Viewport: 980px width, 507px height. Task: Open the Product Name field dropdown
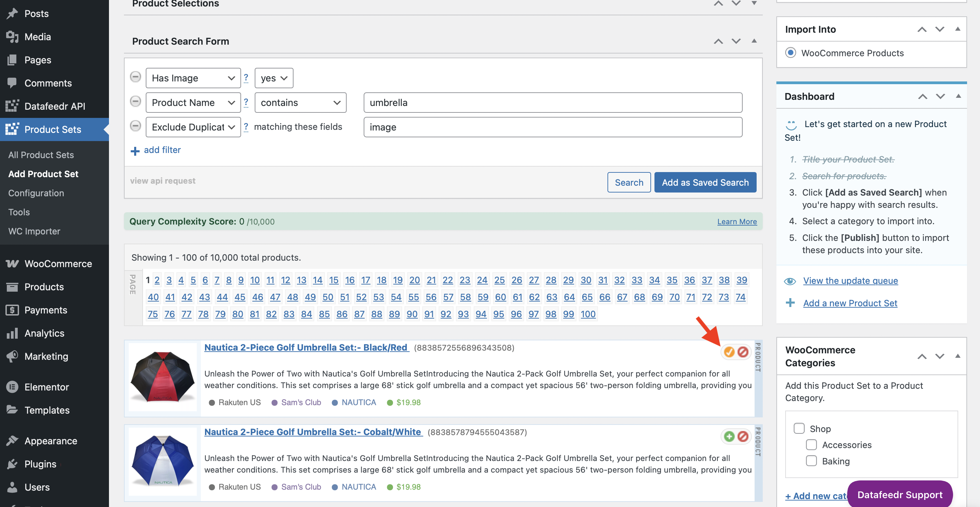pos(193,103)
